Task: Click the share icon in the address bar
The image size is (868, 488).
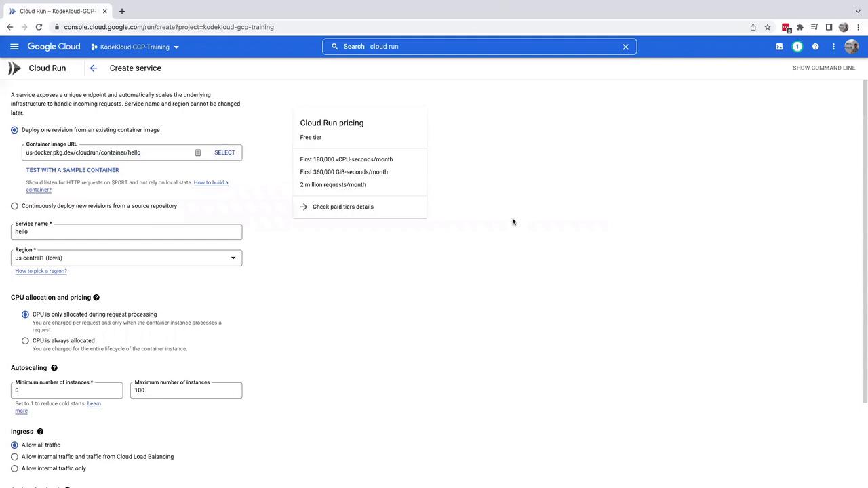Action: 753,27
